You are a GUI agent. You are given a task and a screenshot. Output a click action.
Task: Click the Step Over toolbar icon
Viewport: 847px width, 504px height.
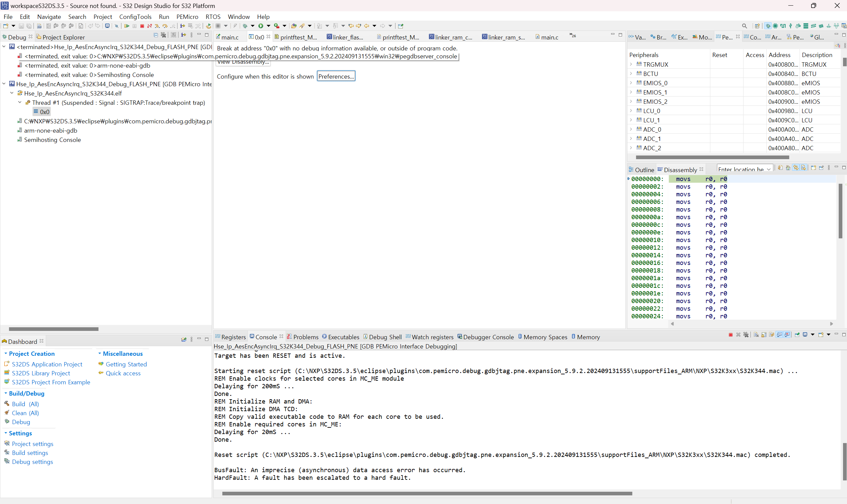(x=165, y=26)
